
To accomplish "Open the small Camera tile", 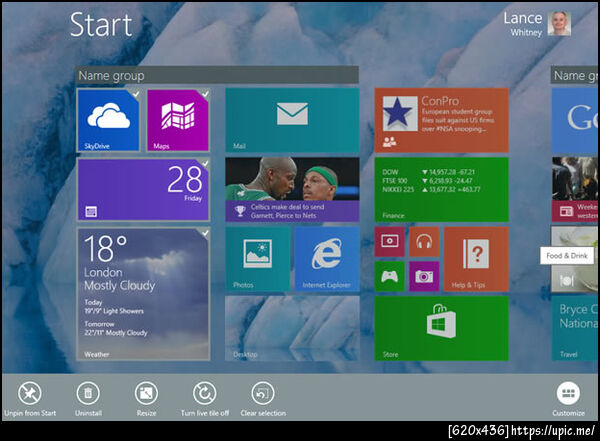I will (x=424, y=276).
